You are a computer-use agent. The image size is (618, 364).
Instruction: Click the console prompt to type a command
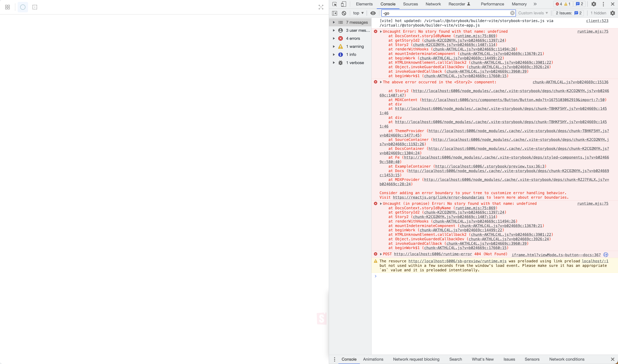pos(442,276)
